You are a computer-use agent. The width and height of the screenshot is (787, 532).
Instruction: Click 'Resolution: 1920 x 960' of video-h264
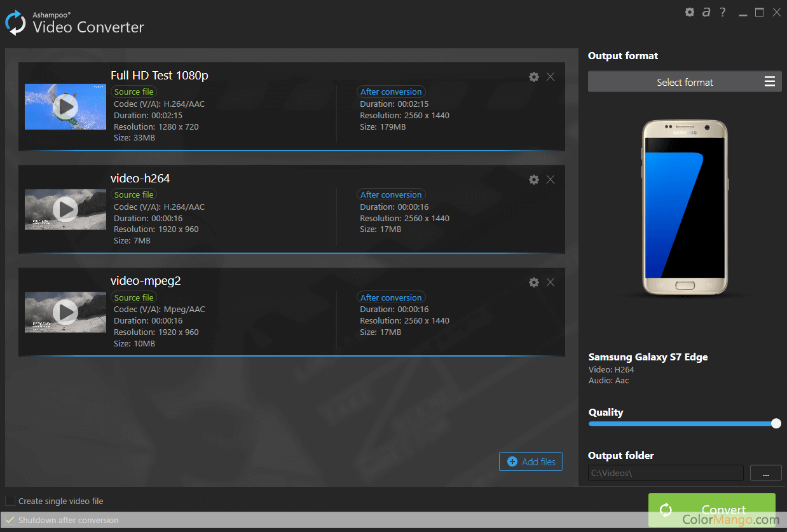(156, 229)
